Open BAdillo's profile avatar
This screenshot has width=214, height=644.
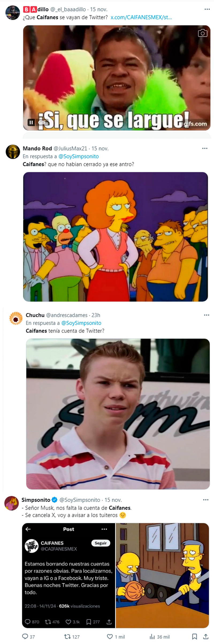tap(13, 13)
